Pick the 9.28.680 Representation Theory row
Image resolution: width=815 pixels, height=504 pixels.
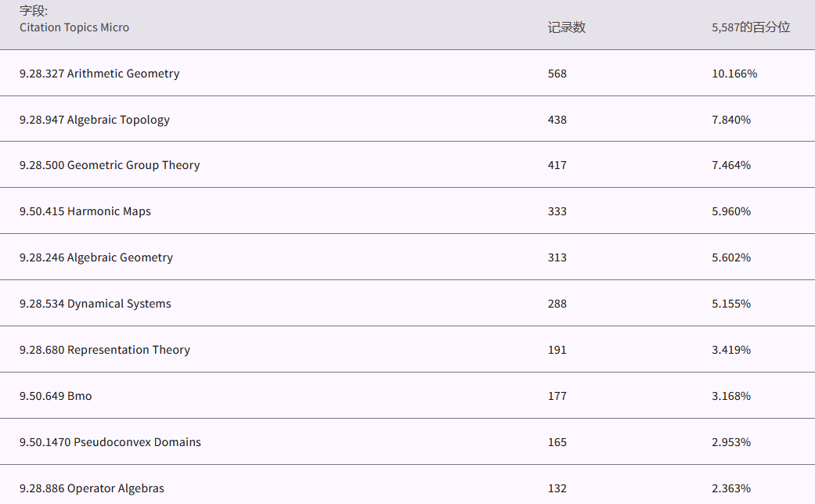tap(105, 350)
